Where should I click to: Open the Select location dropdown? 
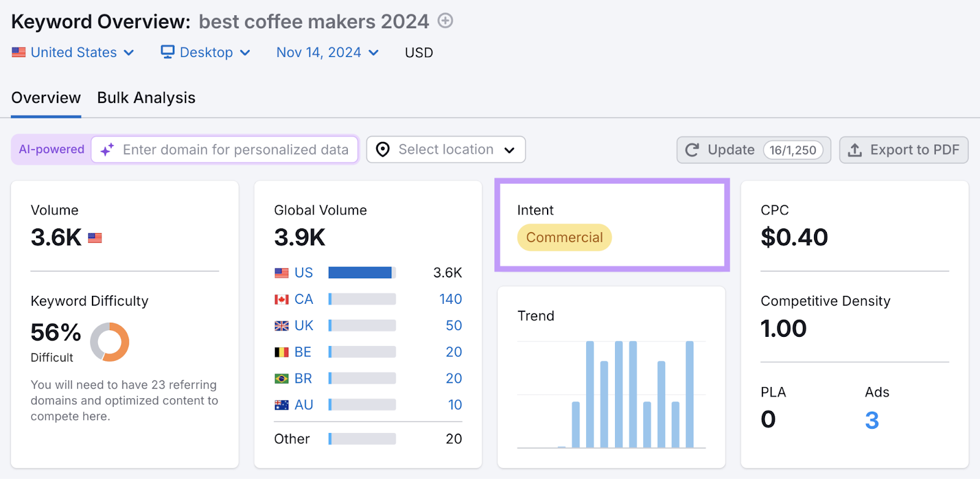(446, 150)
